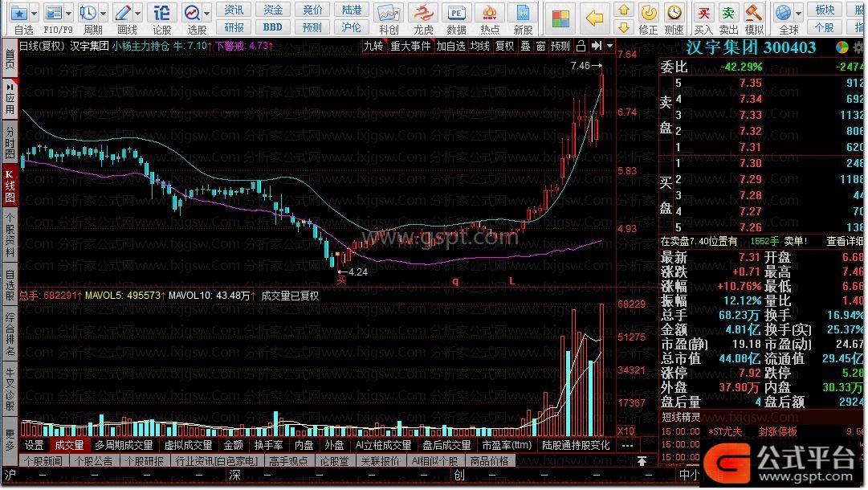Click the yellow back arrow icon
The width and height of the screenshot is (868, 490).
pos(594,18)
